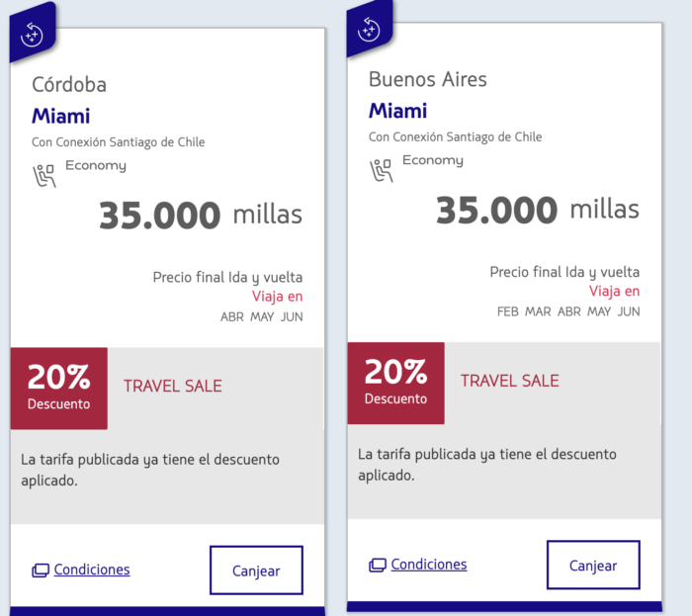
Task: Redeem Córdoba to Miami with Canjear button
Action: [x=256, y=571]
